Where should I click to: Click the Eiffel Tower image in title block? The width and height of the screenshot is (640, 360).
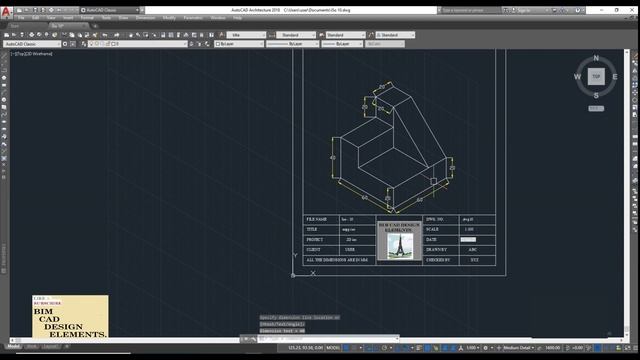[400, 246]
